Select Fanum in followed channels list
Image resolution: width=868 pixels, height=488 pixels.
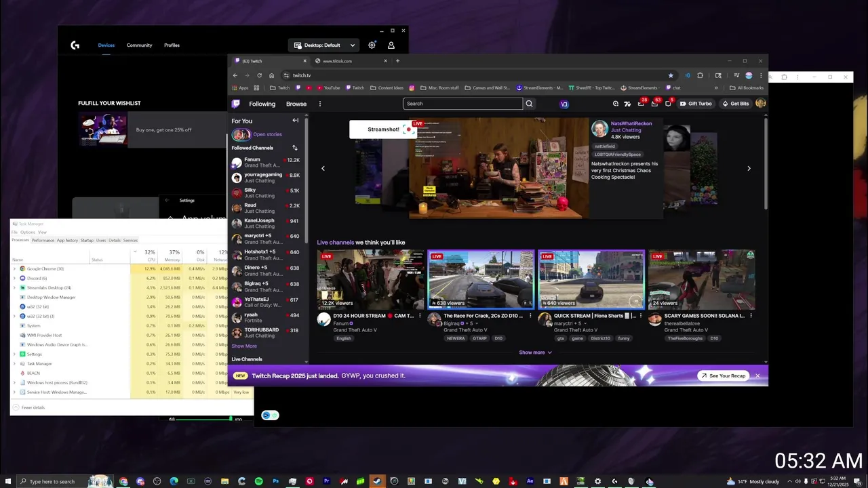click(x=267, y=163)
